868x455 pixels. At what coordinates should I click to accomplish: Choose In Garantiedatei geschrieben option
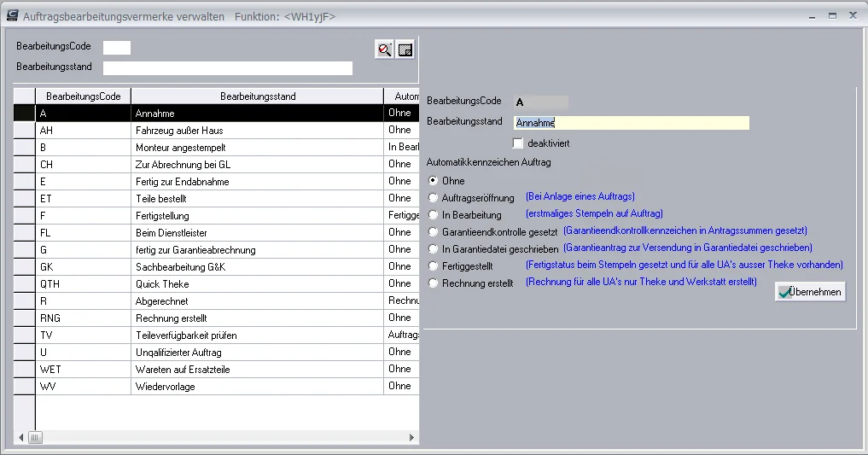pyautogui.click(x=433, y=249)
